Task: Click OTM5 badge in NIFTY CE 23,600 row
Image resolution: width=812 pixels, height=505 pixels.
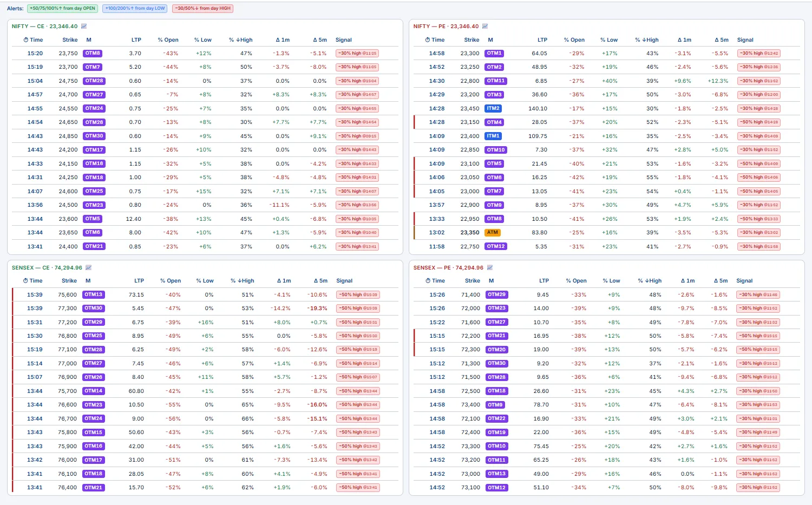Action: point(93,219)
